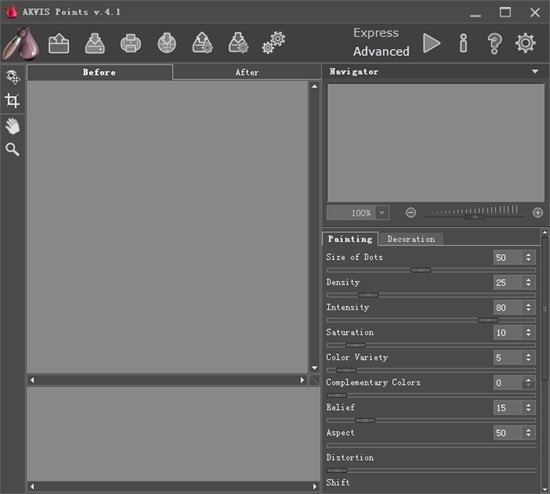This screenshot has height=494, width=550.
Task: Show program info with the i icon
Action: point(463,44)
